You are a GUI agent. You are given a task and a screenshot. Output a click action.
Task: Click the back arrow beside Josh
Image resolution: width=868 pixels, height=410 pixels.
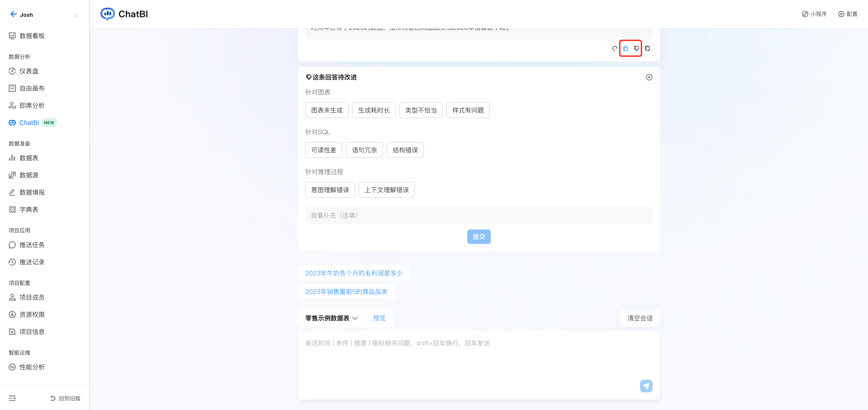coord(13,14)
